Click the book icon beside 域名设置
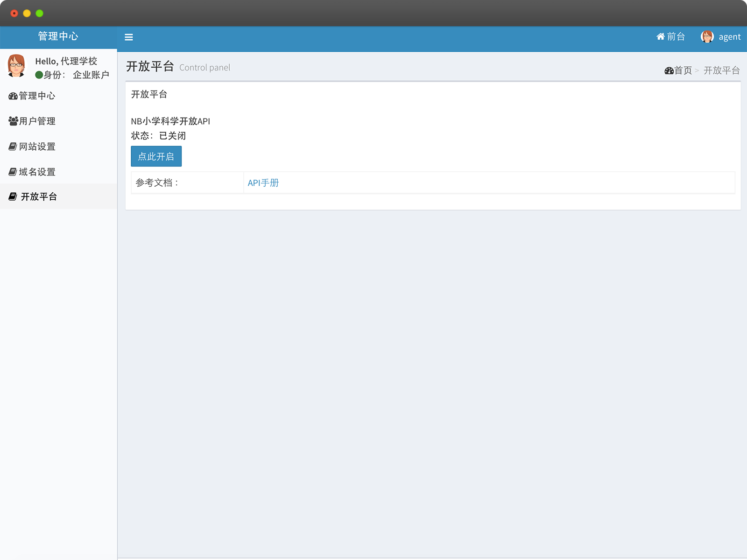This screenshot has width=747, height=560. click(13, 172)
